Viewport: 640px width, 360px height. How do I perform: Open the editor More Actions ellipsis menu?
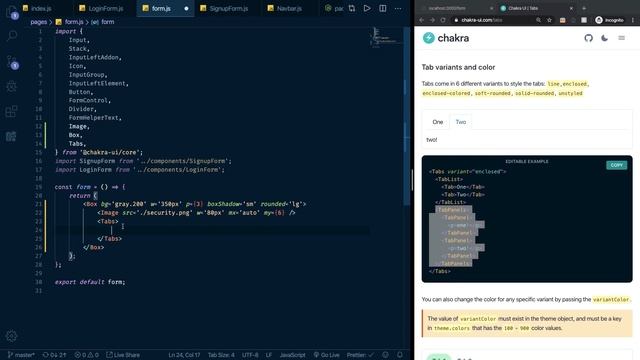398,8
